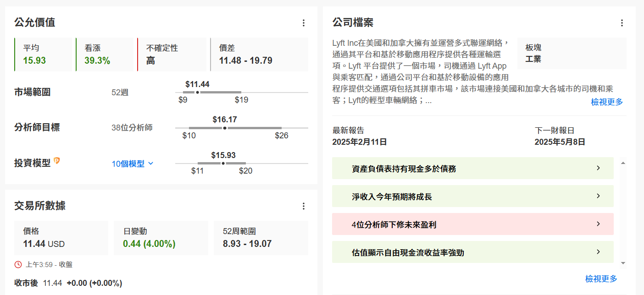Click the 52周範圍 8.93 - 19.07 box

coord(261,238)
